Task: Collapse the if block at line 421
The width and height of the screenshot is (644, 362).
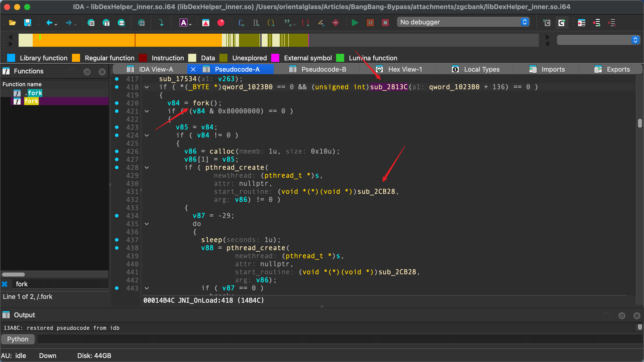Action: pyautogui.click(x=147, y=111)
